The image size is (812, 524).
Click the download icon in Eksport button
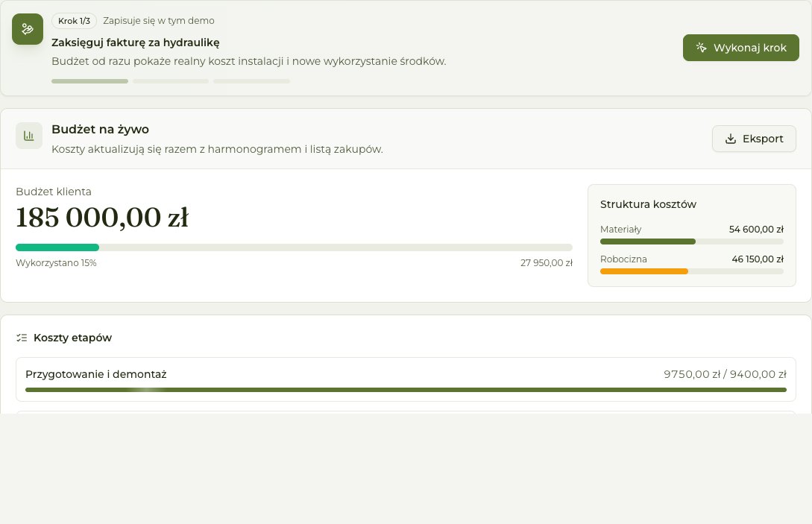coord(730,139)
